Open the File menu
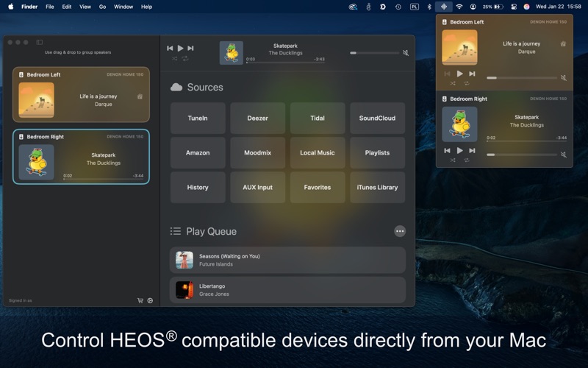 (x=50, y=7)
